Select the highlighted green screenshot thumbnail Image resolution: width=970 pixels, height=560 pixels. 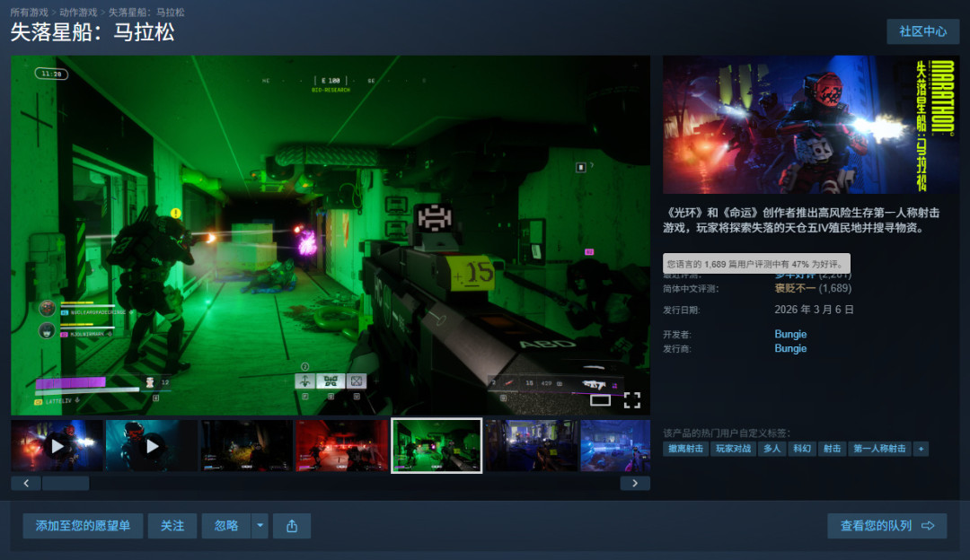pyautogui.click(x=436, y=446)
